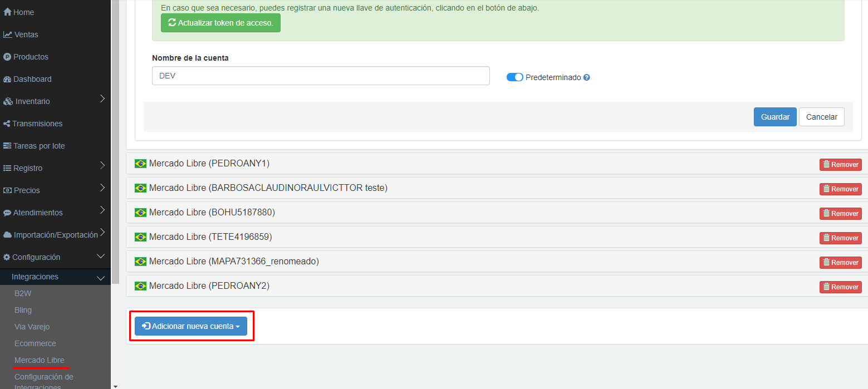Screen dimensions: 868x389
Task: Click the sidebar vertical scrollbar
Action: (x=115, y=142)
